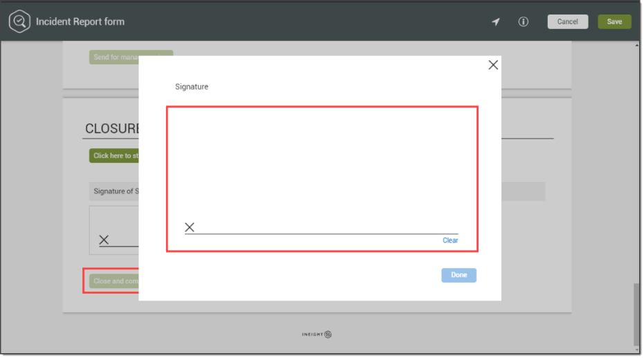Screen dimensions: 644x358
Task: Close the Signature dialog with X
Action: point(493,65)
